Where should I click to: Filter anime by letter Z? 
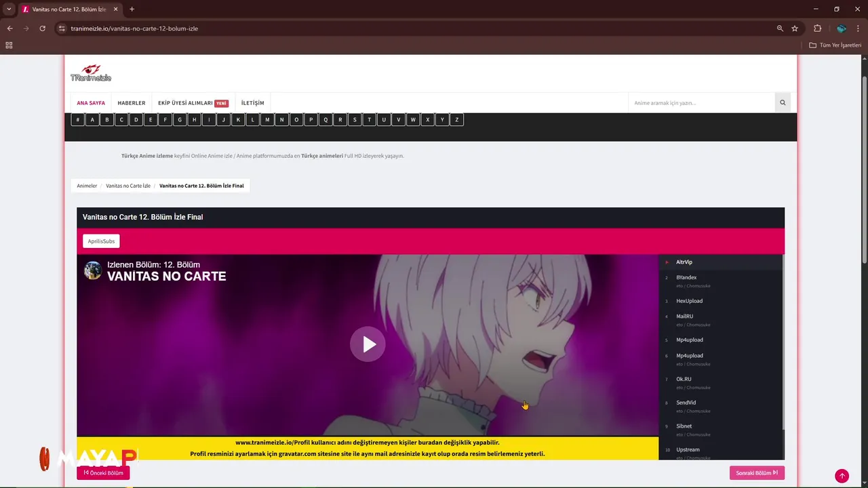click(x=456, y=120)
